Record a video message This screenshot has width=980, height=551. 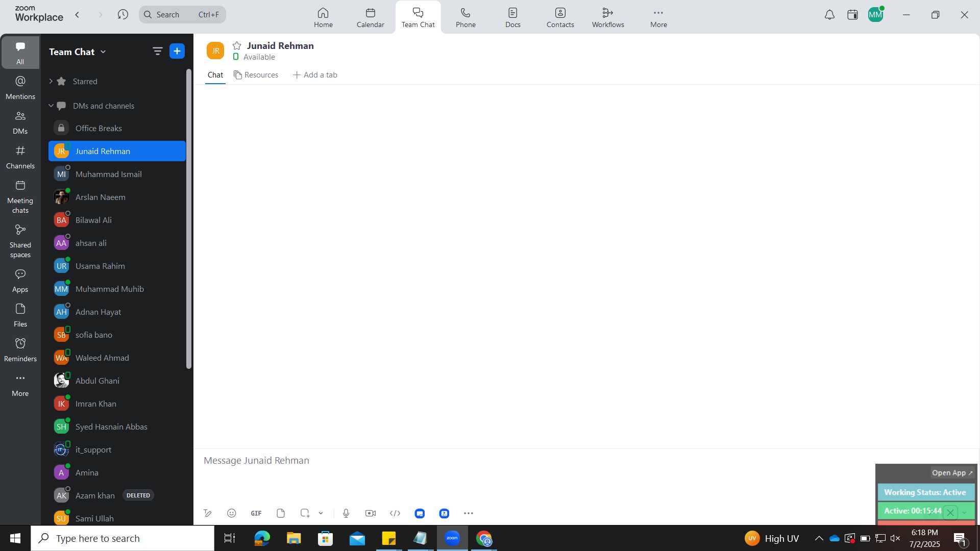[371, 513]
